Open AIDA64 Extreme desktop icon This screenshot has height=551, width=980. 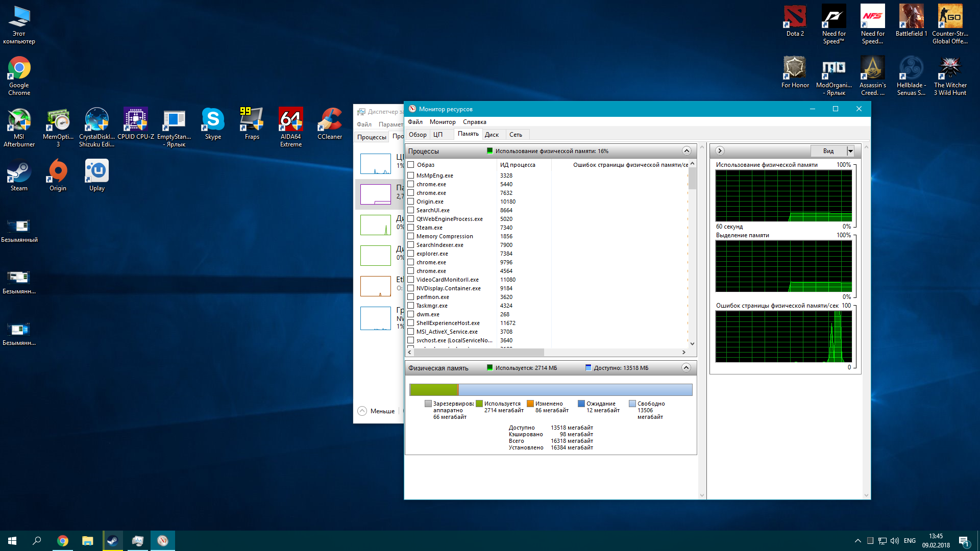tap(290, 127)
